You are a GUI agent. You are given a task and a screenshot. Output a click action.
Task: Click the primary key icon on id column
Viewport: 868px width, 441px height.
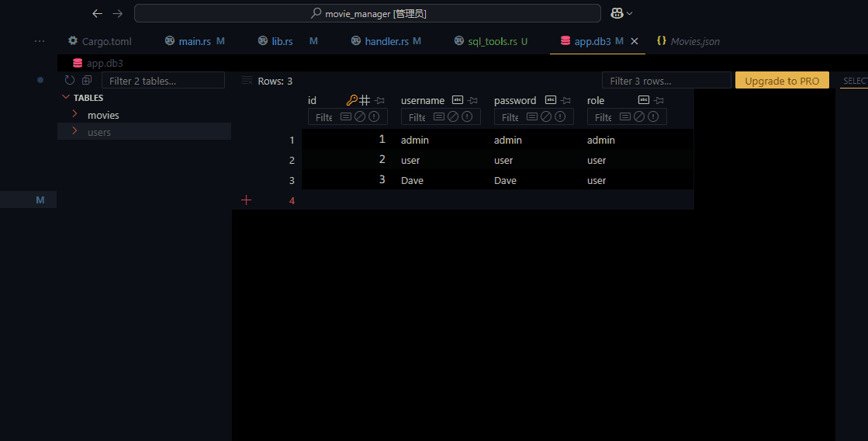[x=351, y=100]
